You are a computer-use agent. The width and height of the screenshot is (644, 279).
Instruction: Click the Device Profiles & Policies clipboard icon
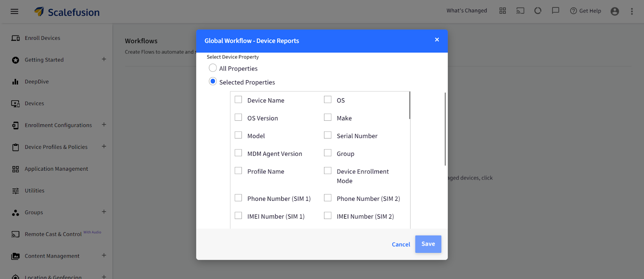(x=15, y=147)
